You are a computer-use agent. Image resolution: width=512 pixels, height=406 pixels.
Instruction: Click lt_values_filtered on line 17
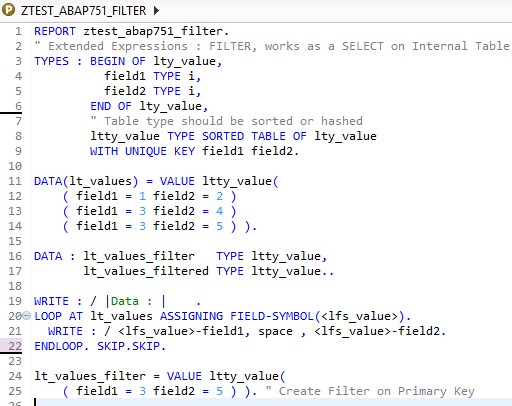146,271
